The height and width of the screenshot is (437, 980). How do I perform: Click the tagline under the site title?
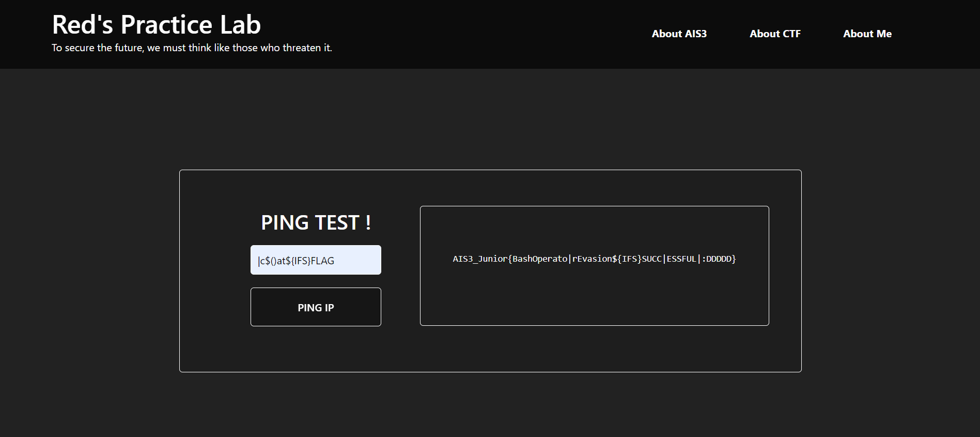coord(192,48)
